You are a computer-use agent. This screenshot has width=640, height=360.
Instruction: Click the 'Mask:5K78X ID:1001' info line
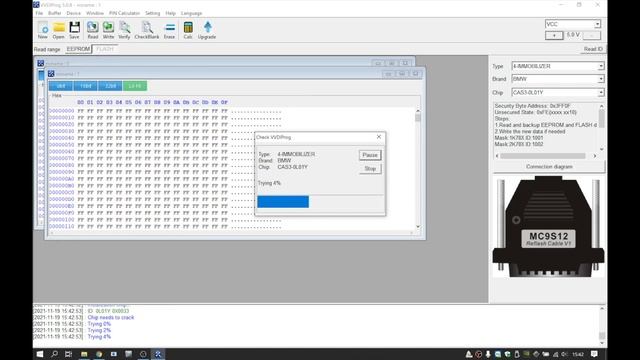tap(519, 138)
